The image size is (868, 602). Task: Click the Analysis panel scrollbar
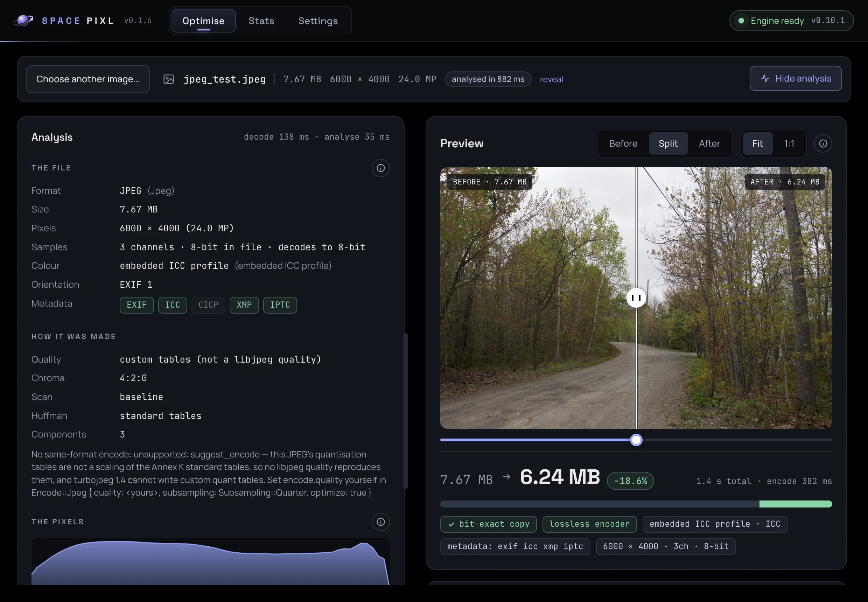(x=406, y=411)
